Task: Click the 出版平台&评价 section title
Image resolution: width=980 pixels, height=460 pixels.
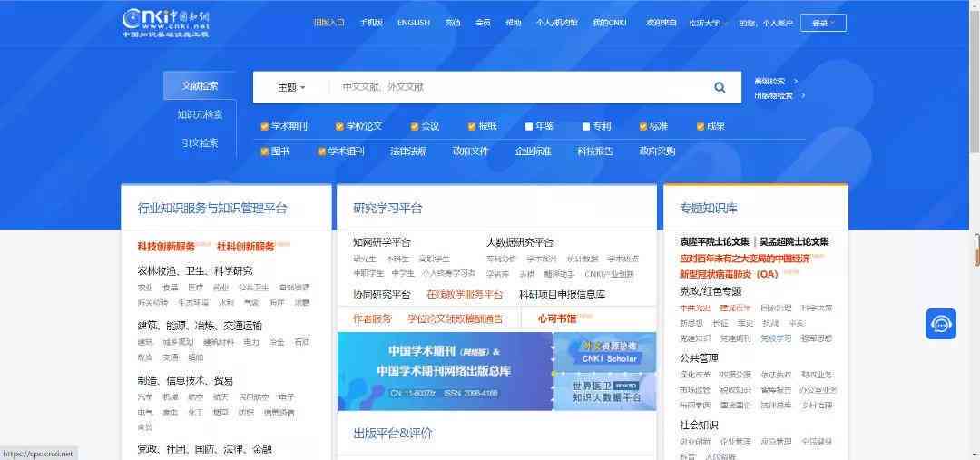Action: pos(393,433)
